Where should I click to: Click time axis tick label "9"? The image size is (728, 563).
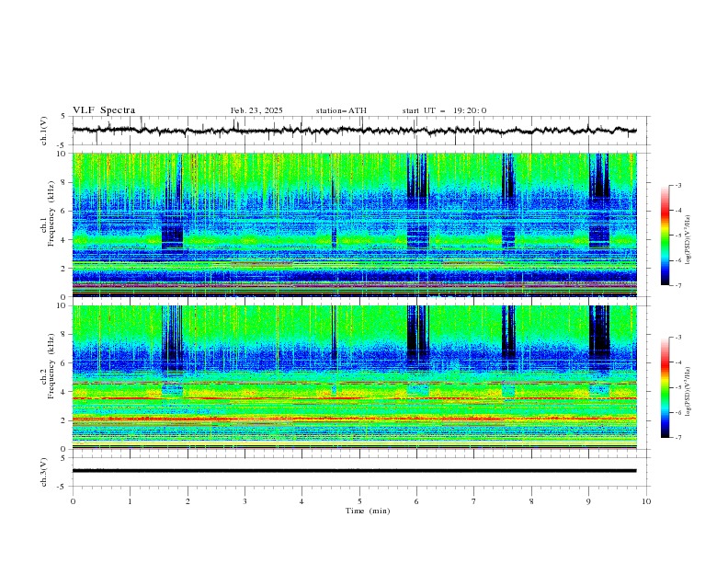click(588, 501)
